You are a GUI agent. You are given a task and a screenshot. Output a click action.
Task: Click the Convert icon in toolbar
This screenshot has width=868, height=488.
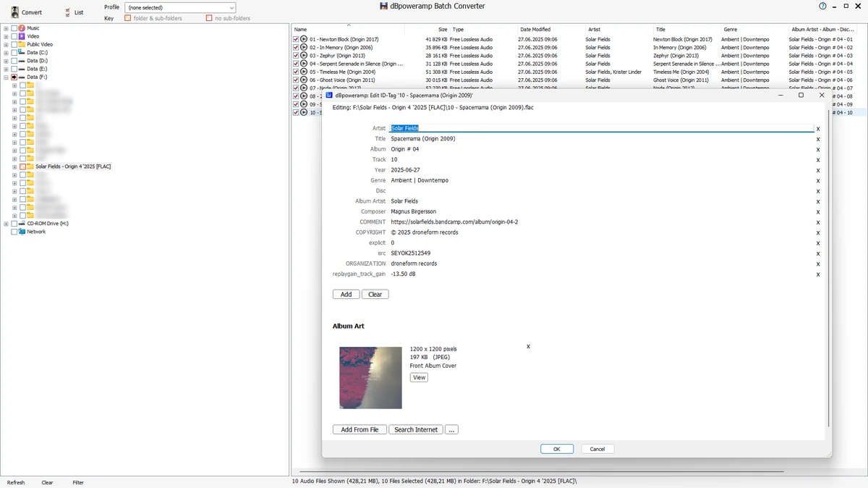(14, 12)
